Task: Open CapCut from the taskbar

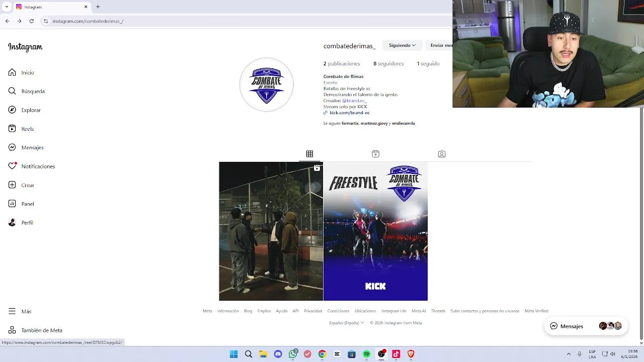Action: [x=337, y=354]
